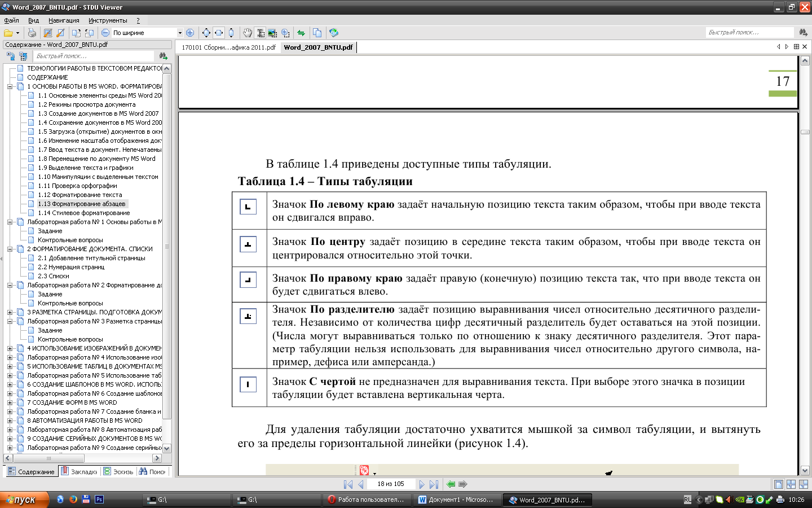
Task: Click the green swap arrows icon
Action: coord(301,33)
